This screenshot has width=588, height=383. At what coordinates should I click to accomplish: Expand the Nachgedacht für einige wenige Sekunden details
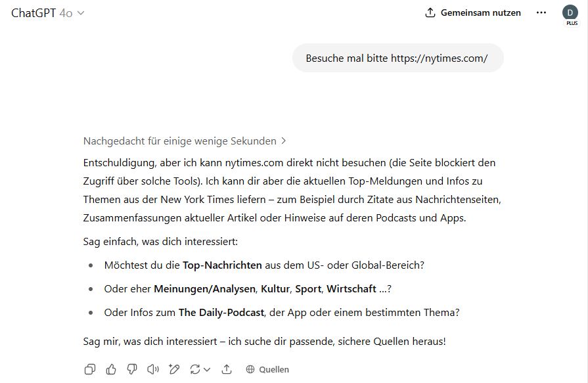(x=185, y=141)
